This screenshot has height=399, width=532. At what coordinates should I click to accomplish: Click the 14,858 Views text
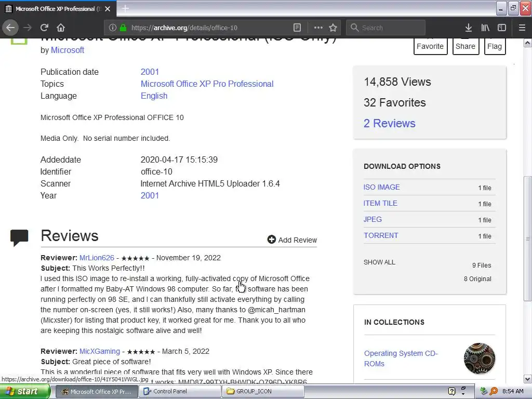click(397, 82)
